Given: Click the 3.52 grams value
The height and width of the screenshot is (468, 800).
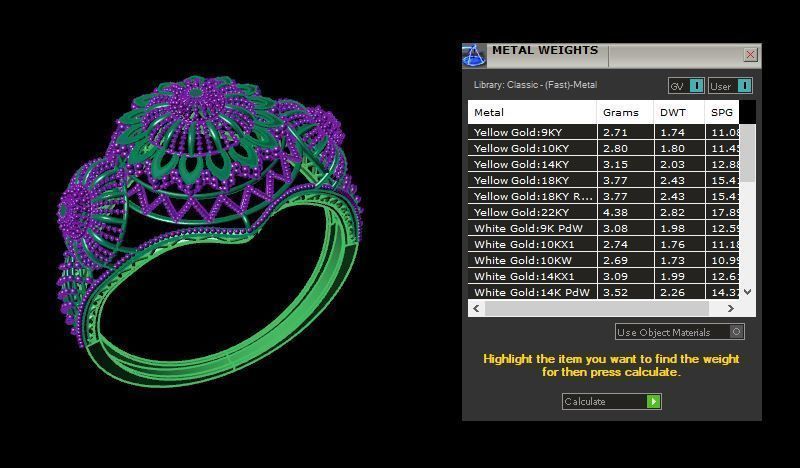Looking at the screenshot, I should (x=615, y=292).
